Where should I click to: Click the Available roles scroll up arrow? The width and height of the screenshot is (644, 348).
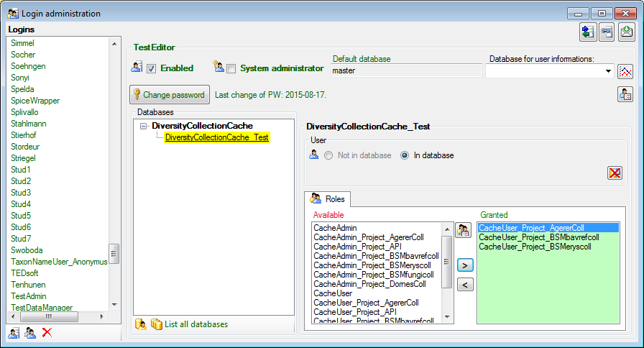pos(447,229)
